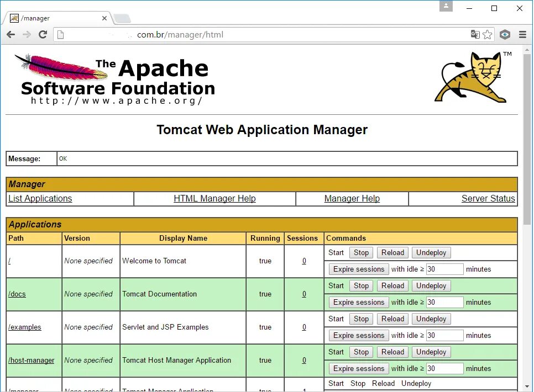This screenshot has height=392, width=534.
Task: Click idle minutes field for /examples
Action: [x=445, y=335]
